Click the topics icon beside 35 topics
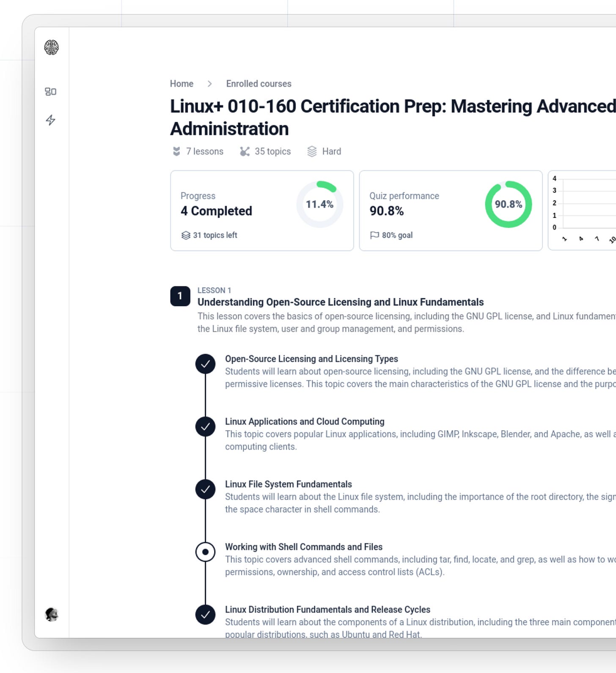This screenshot has width=616, height=673. point(245,151)
